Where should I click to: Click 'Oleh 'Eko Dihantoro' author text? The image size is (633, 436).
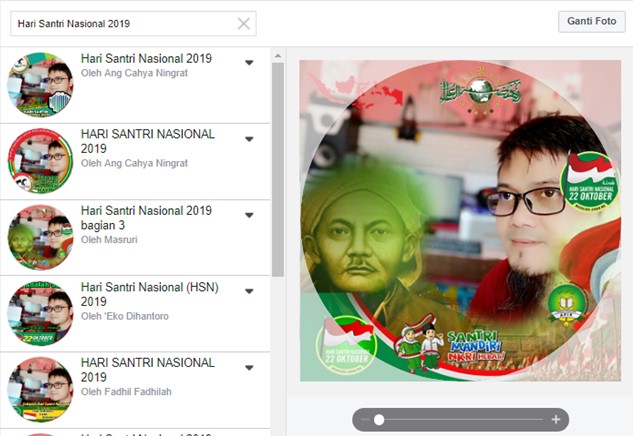[125, 316]
